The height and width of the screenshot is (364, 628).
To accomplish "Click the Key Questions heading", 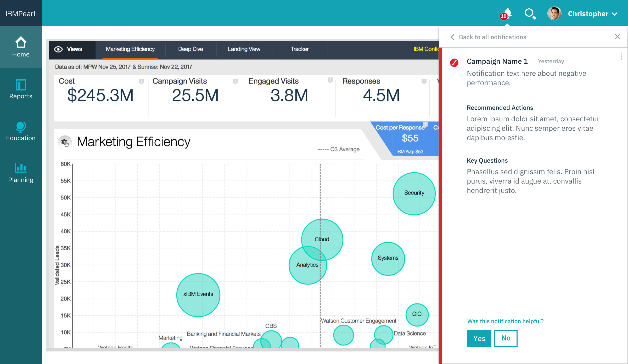I will pos(487,161).
